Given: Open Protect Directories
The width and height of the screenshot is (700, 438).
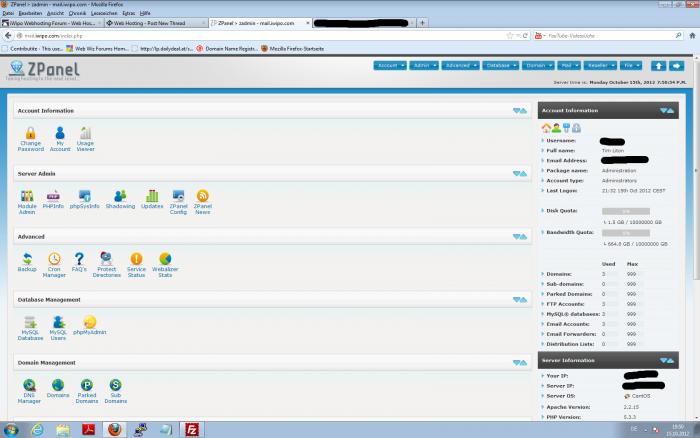Looking at the screenshot, I should point(107,265).
